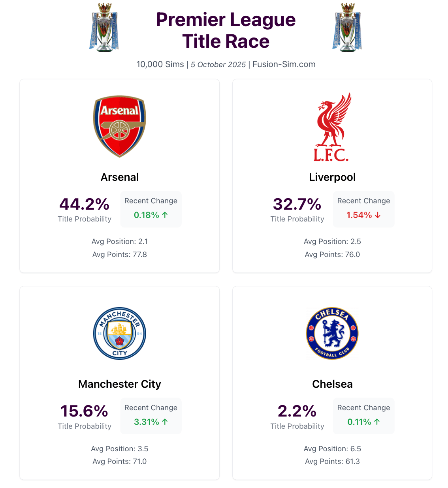Click Chelsea's green up arrow
This screenshot has height=488, width=448.
[377, 422]
